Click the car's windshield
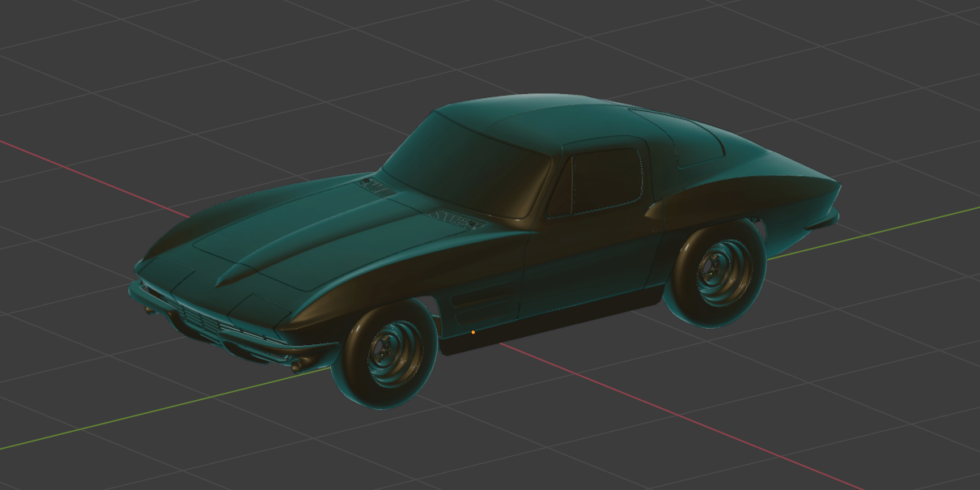The image size is (980, 490). coord(466,166)
